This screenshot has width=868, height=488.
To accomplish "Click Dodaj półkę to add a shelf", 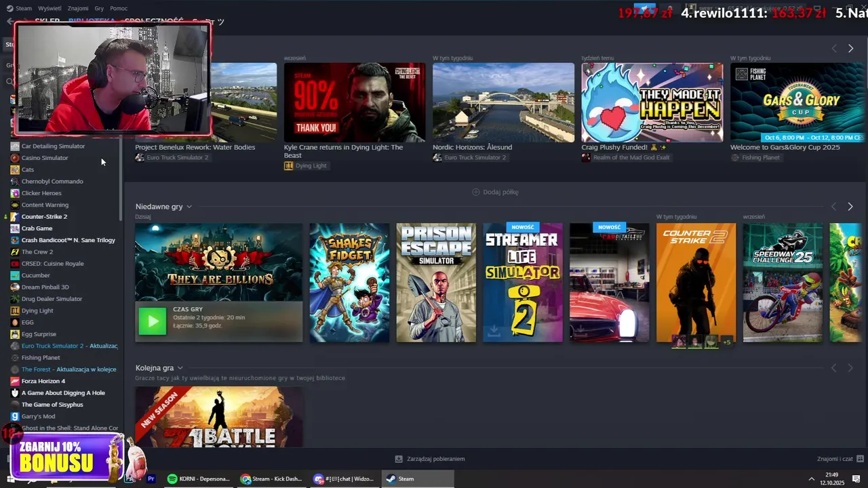I will pyautogui.click(x=500, y=192).
